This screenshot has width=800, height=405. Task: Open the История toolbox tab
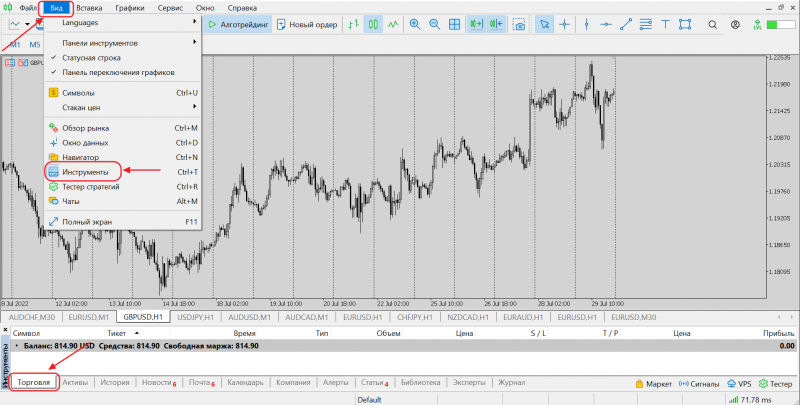pyautogui.click(x=115, y=382)
